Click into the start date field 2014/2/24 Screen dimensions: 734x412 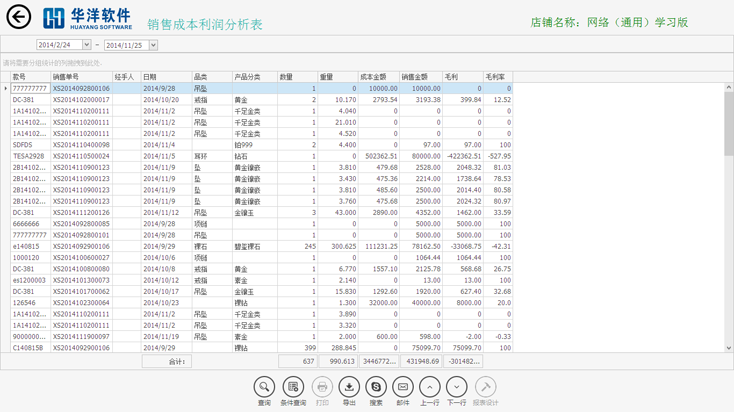coord(59,44)
